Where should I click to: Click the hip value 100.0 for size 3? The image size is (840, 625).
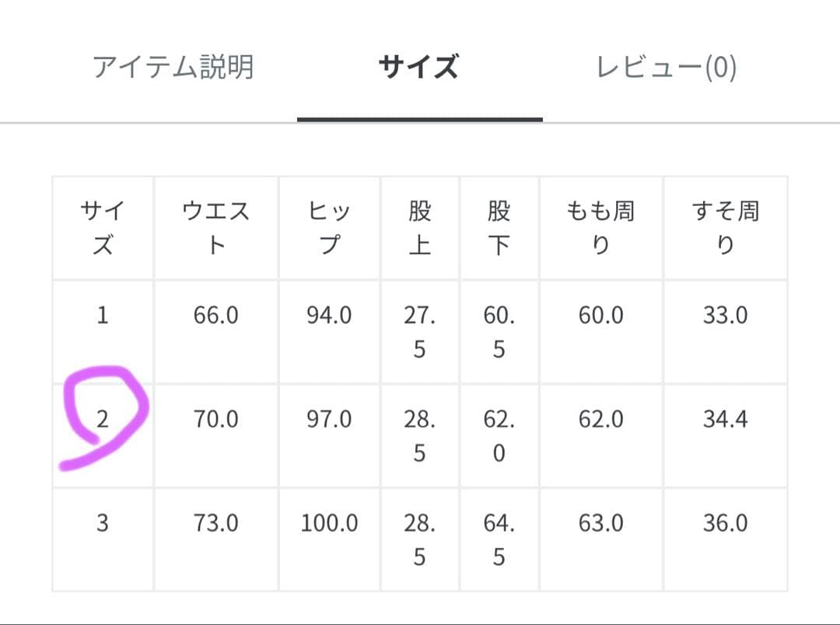point(328,523)
